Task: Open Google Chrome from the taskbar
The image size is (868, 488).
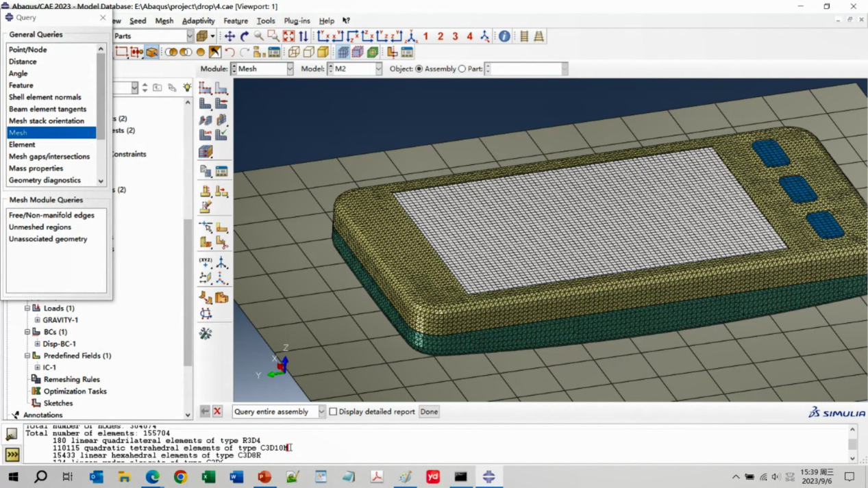Action: 180,476
